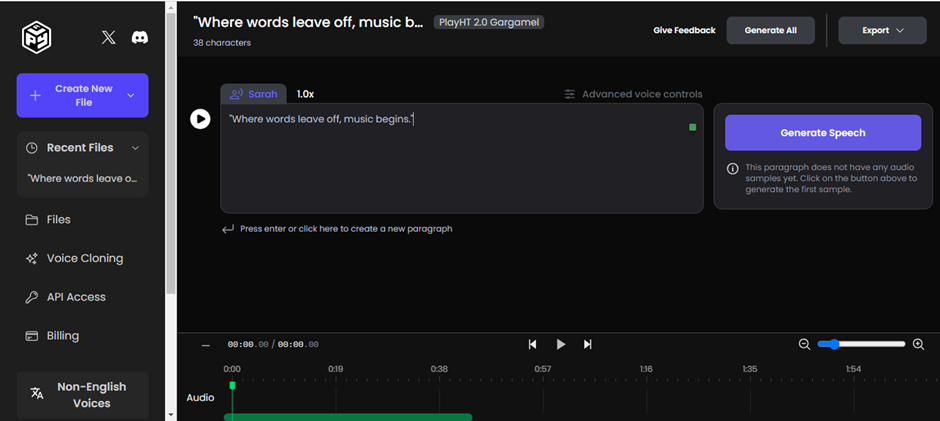The width and height of the screenshot is (940, 421).
Task: Open the Export dropdown
Action: pyautogui.click(x=882, y=31)
